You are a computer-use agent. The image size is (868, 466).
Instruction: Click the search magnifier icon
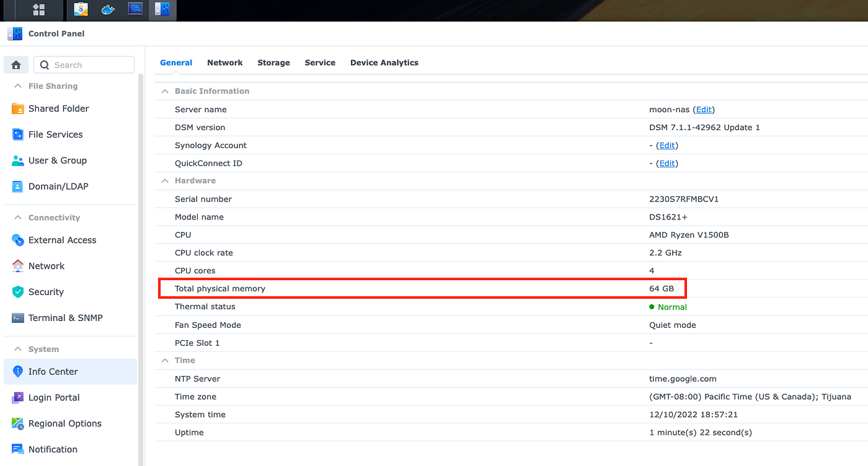point(45,65)
